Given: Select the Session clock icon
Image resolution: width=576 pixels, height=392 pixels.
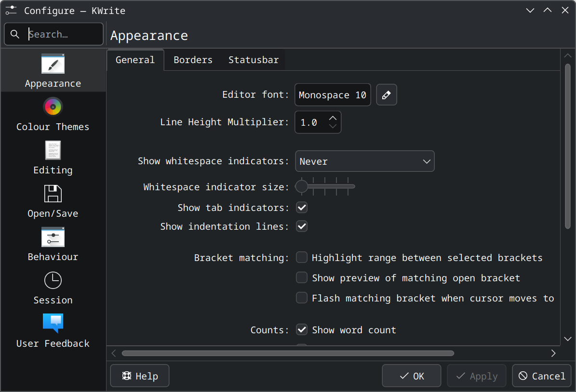Looking at the screenshot, I should 53,281.
